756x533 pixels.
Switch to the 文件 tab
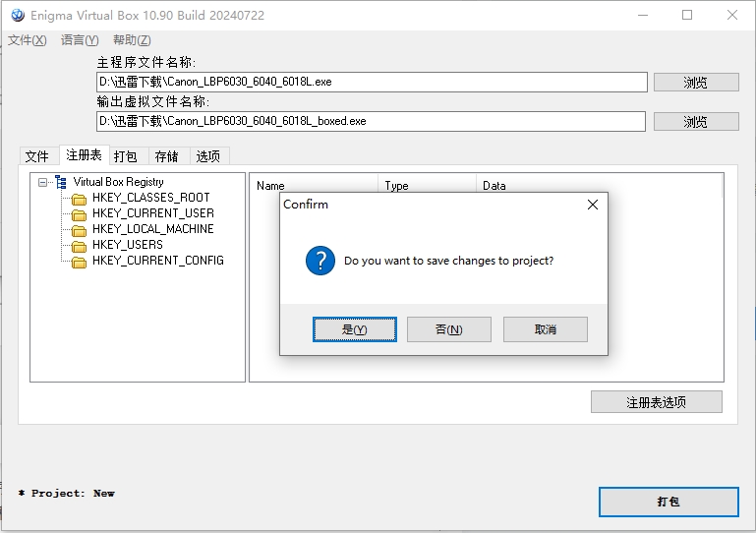pyautogui.click(x=37, y=156)
